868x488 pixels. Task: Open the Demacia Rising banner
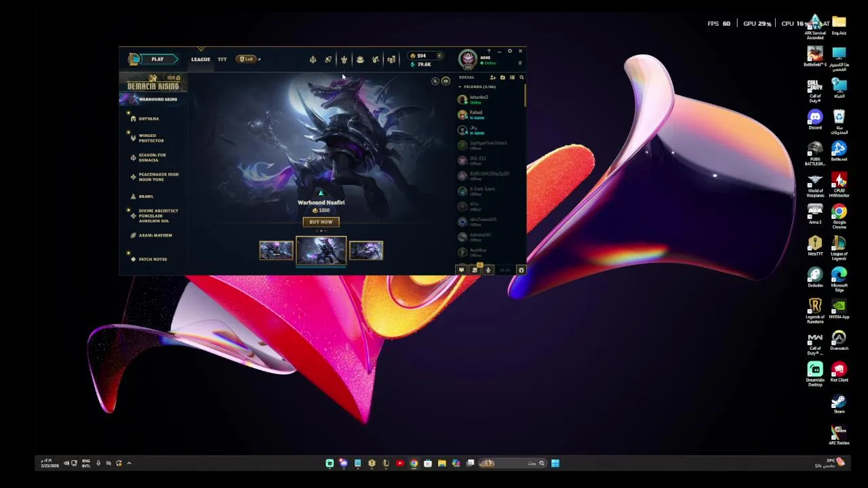[153, 83]
